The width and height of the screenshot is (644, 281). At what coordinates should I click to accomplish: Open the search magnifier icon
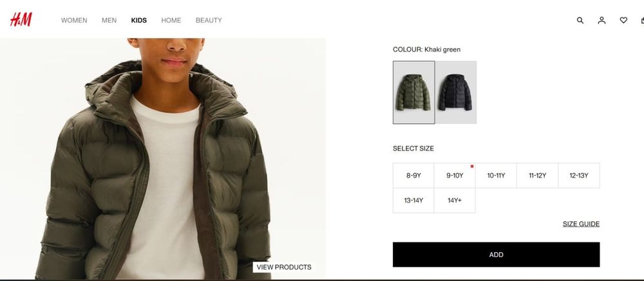coord(580,20)
